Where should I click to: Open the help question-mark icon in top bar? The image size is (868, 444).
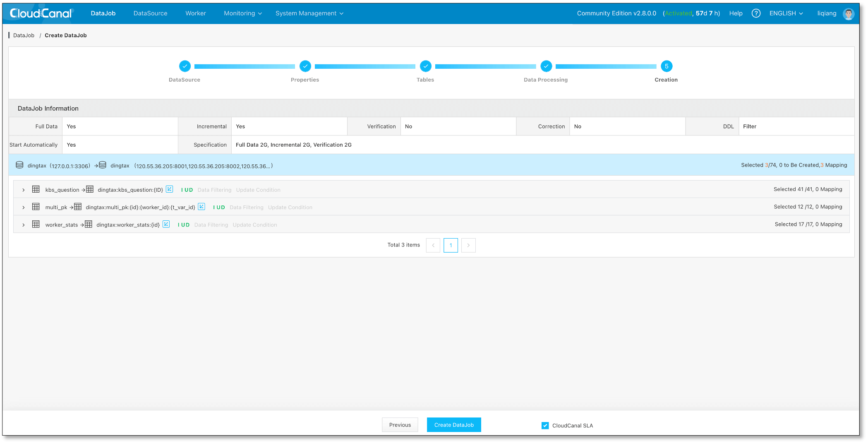(756, 13)
